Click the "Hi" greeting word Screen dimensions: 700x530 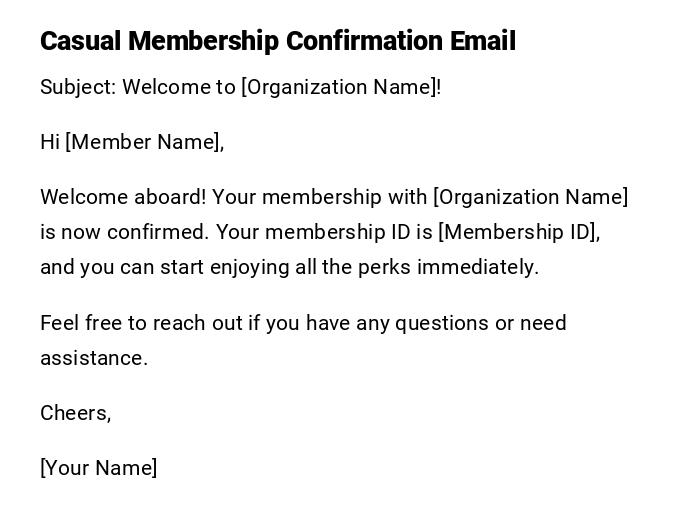(50, 142)
